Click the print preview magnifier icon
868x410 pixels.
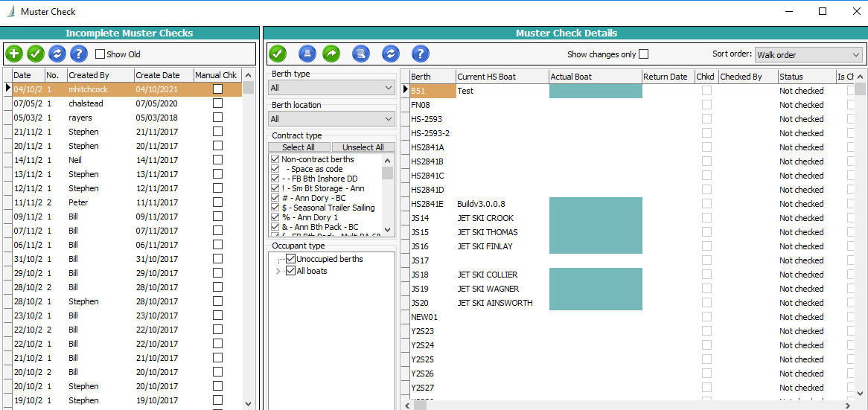click(360, 54)
